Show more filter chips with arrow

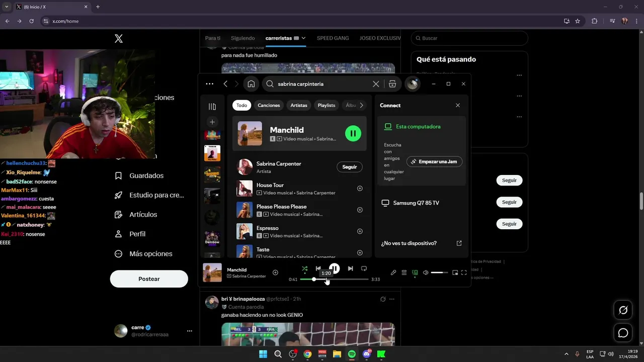pos(361,106)
